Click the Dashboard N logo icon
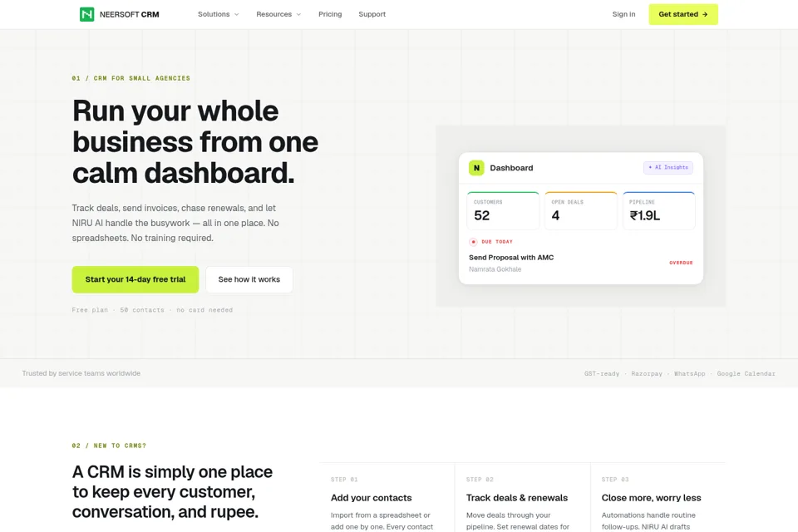 476,167
